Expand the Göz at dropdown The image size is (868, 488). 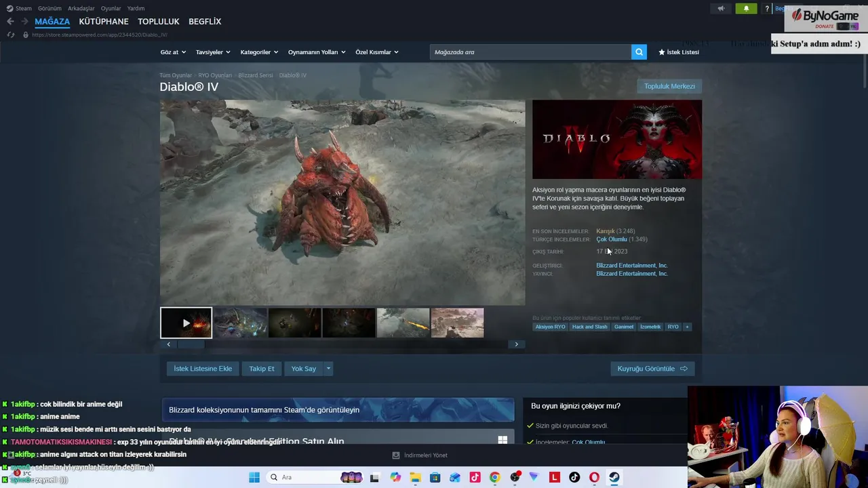[x=173, y=52]
